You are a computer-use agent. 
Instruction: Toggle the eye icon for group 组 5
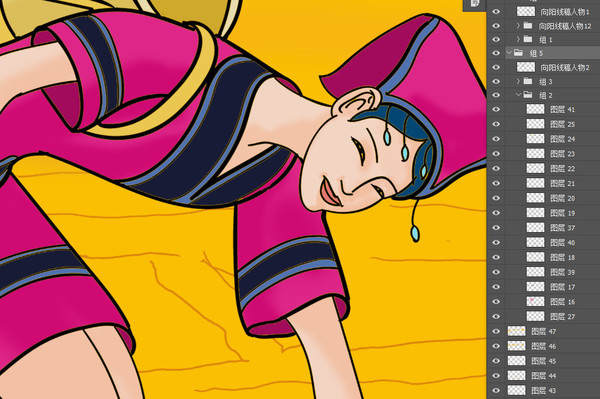point(496,53)
